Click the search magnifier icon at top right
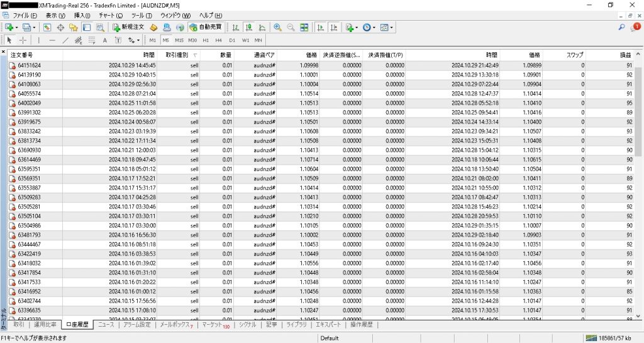 [622, 28]
